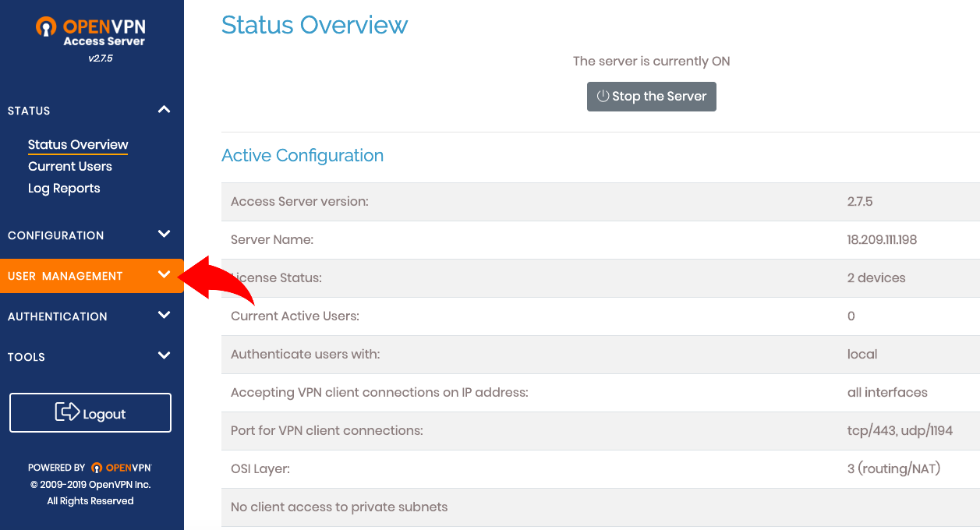
Task: Click the Current Active Users value 0
Action: pyautogui.click(x=851, y=316)
